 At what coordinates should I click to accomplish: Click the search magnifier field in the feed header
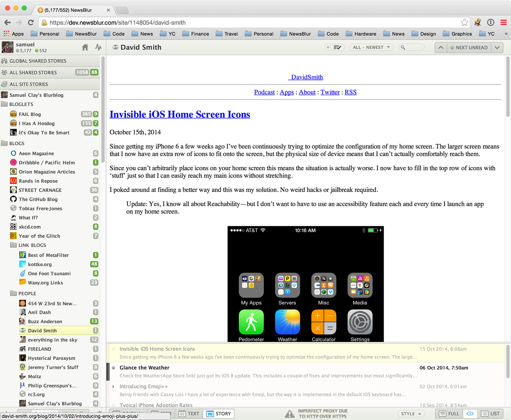point(412,47)
